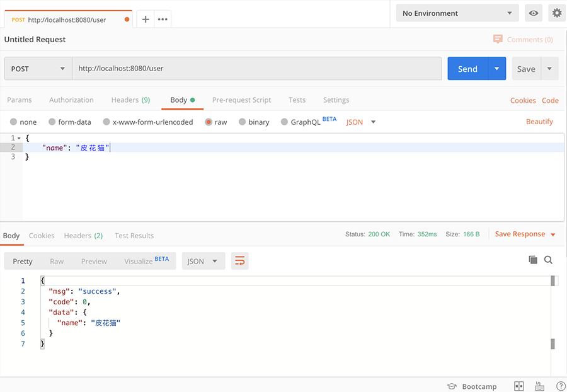Open help question mark icon
The height and width of the screenshot is (392, 567).
coord(561,386)
